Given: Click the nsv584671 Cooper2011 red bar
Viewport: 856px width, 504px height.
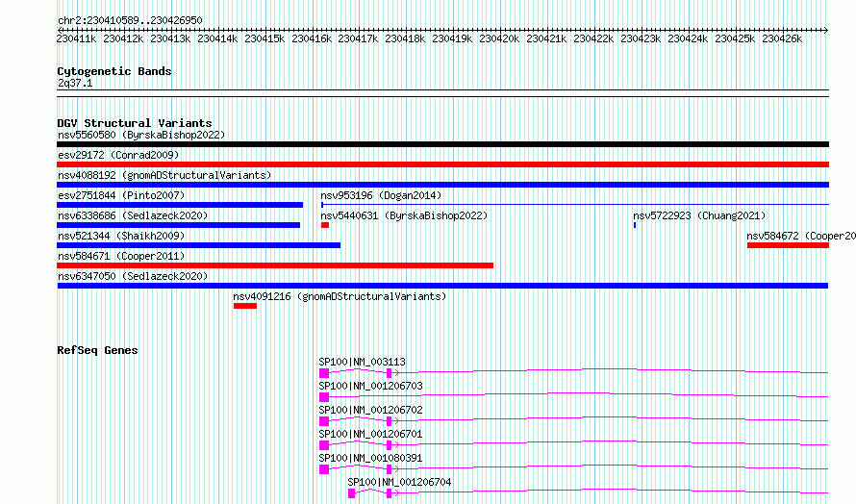Looking at the screenshot, I should point(275,265).
